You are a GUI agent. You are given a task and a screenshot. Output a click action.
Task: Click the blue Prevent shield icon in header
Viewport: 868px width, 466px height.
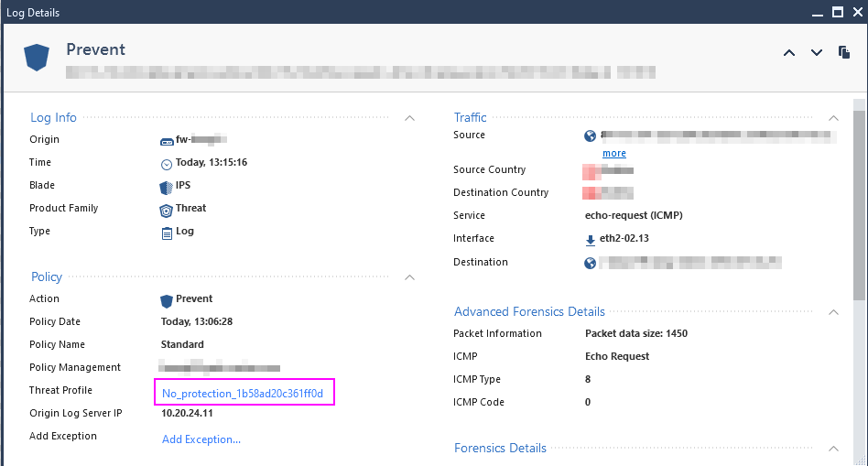tap(37, 57)
